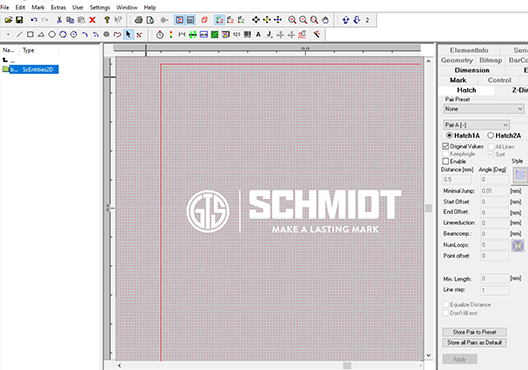Viewport: 528px width, 370px height.
Task: Select the point drawing tool
Action: (8, 34)
